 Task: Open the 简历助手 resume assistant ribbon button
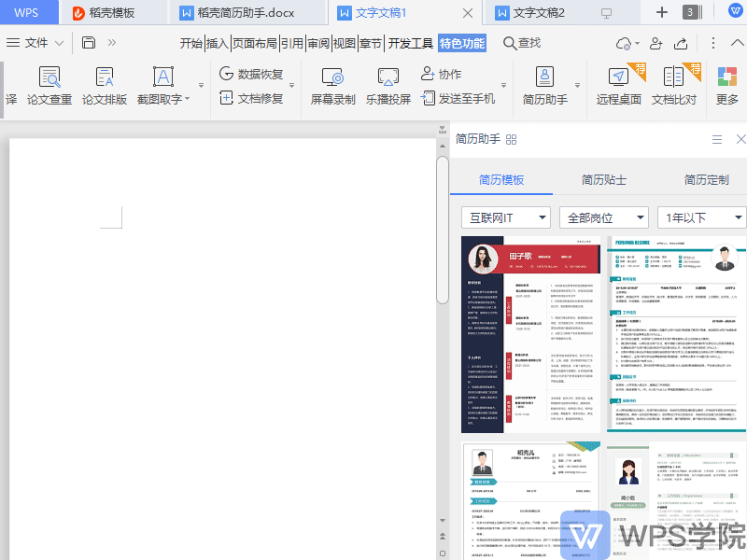[x=545, y=86]
